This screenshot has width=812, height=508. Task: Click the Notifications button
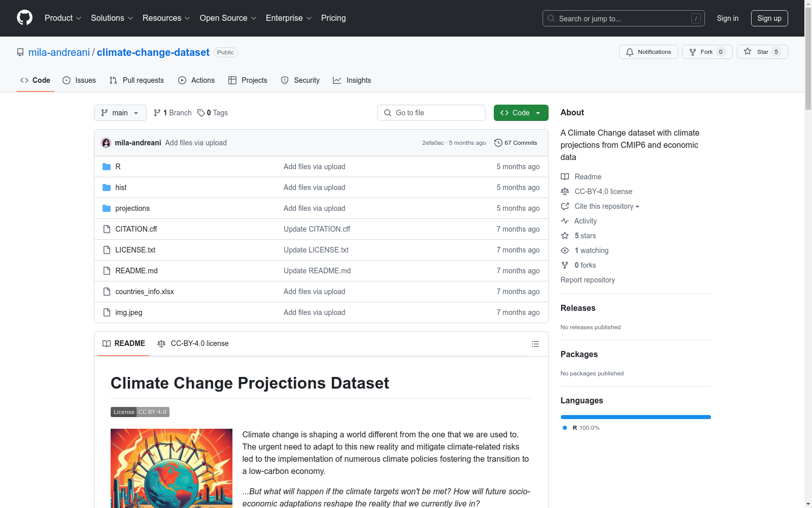649,52
